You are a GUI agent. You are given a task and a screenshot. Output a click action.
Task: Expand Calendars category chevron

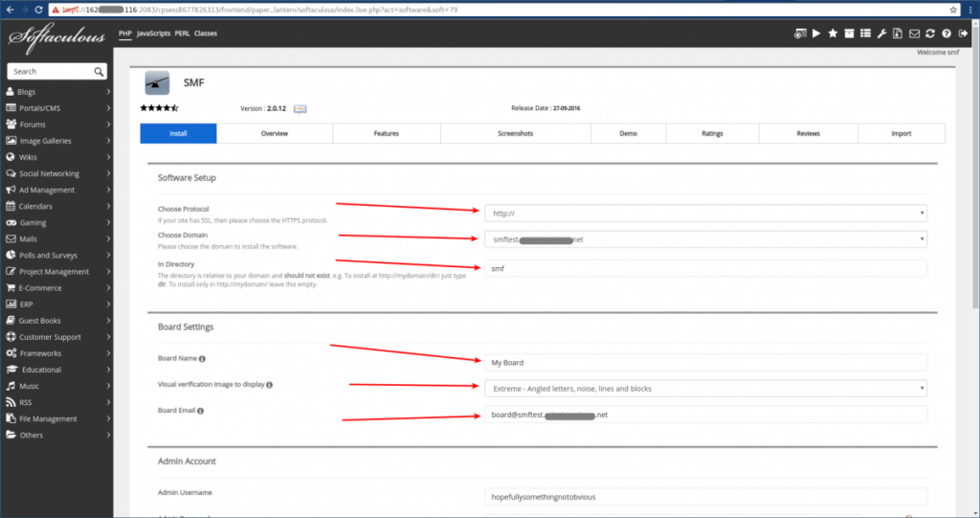click(108, 206)
